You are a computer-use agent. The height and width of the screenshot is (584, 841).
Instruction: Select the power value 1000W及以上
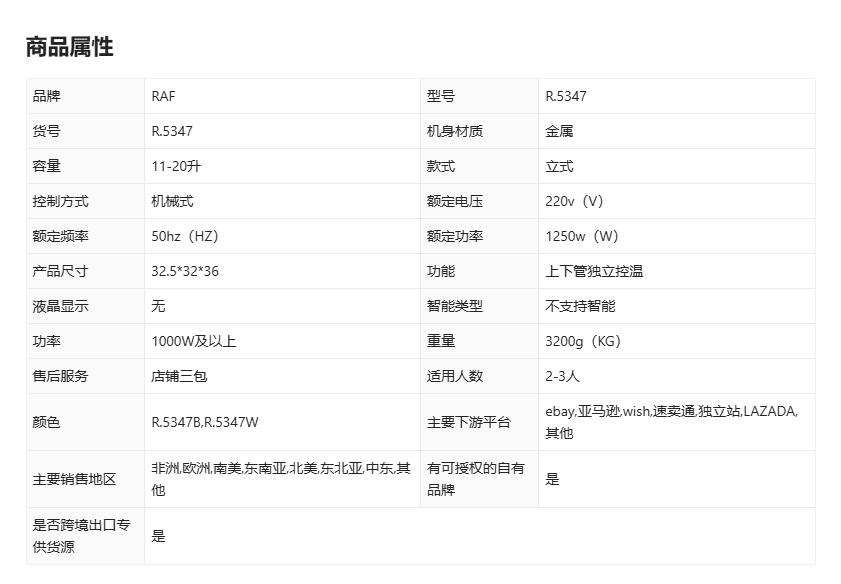194,341
